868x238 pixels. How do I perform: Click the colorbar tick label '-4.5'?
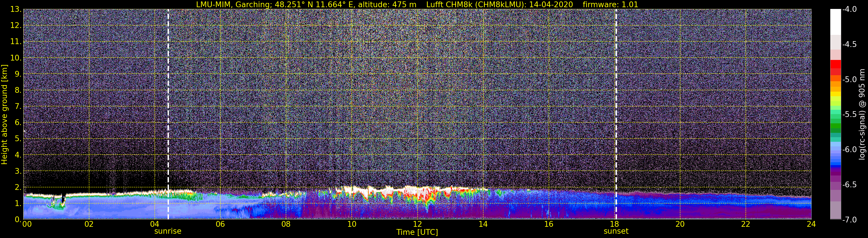(x=849, y=44)
